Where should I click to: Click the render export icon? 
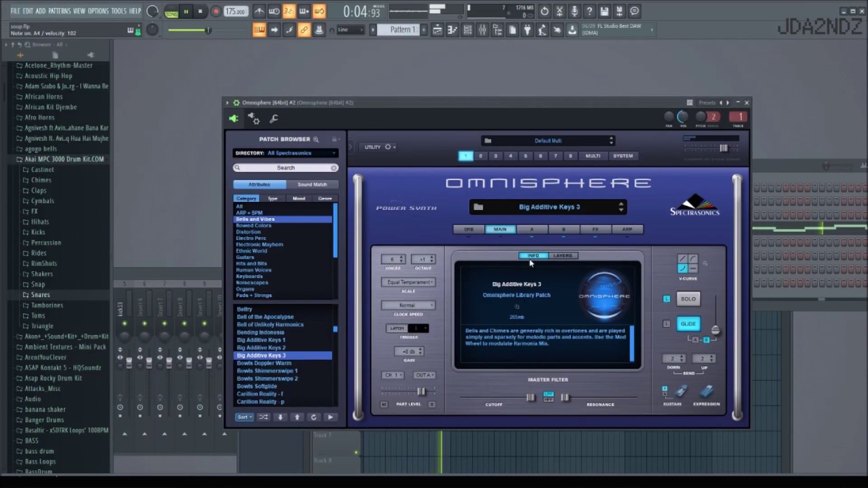pyautogui.click(x=619, y=12)
